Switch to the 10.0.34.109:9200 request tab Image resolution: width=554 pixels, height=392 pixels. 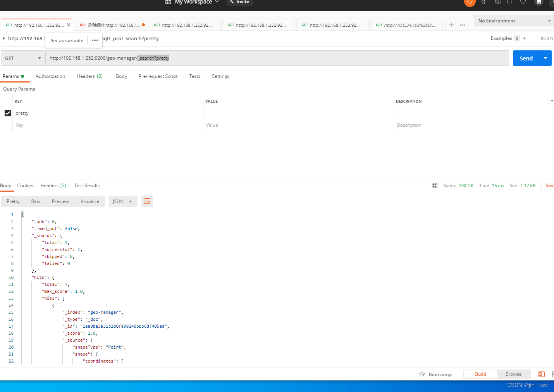pos(406,25)
